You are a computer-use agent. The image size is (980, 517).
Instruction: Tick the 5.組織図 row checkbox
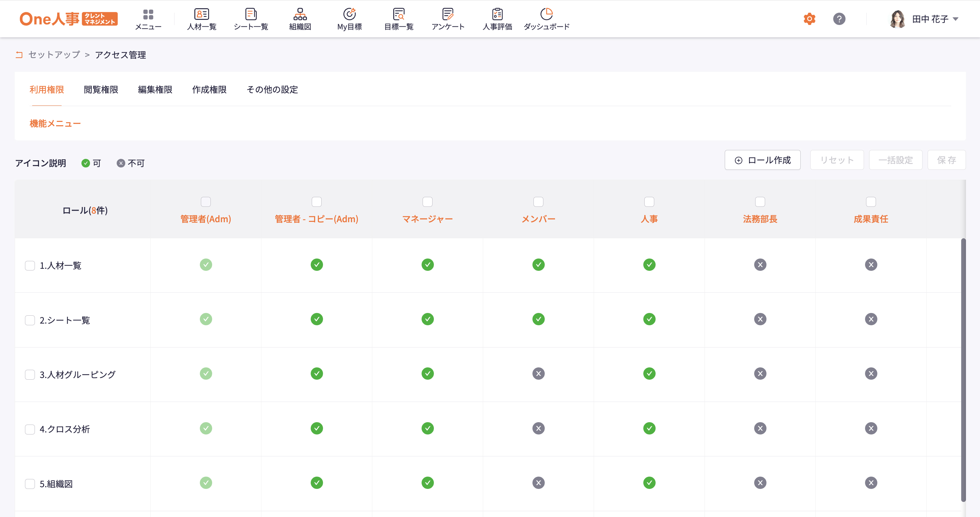30,483
